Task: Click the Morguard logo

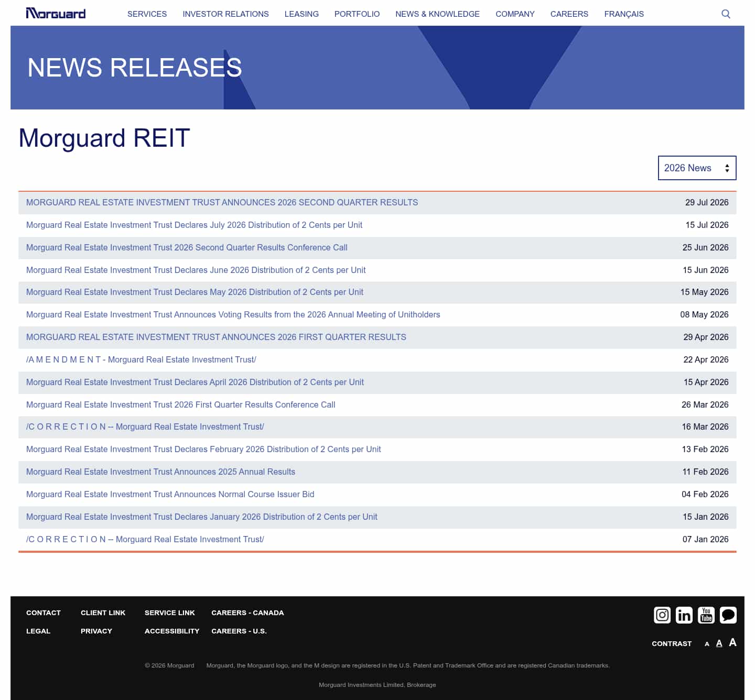Action: click(x=56, y=14)
